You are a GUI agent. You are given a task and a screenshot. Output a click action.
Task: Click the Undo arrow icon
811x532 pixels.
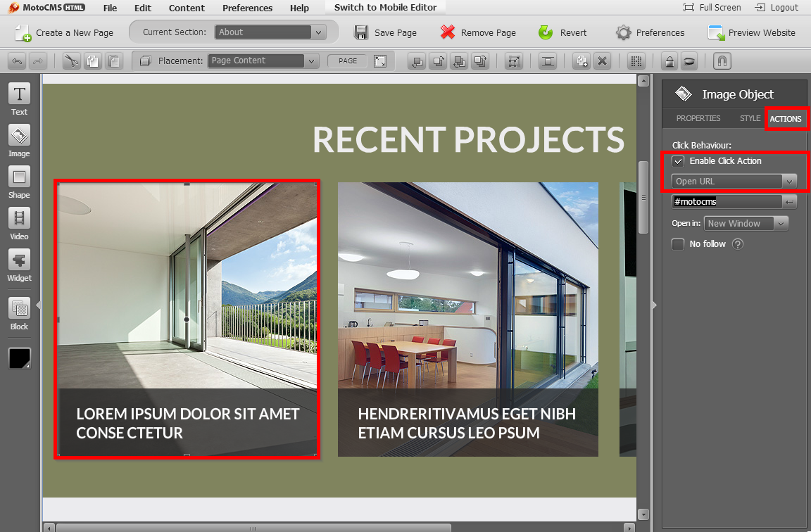[x=17, y=61]
